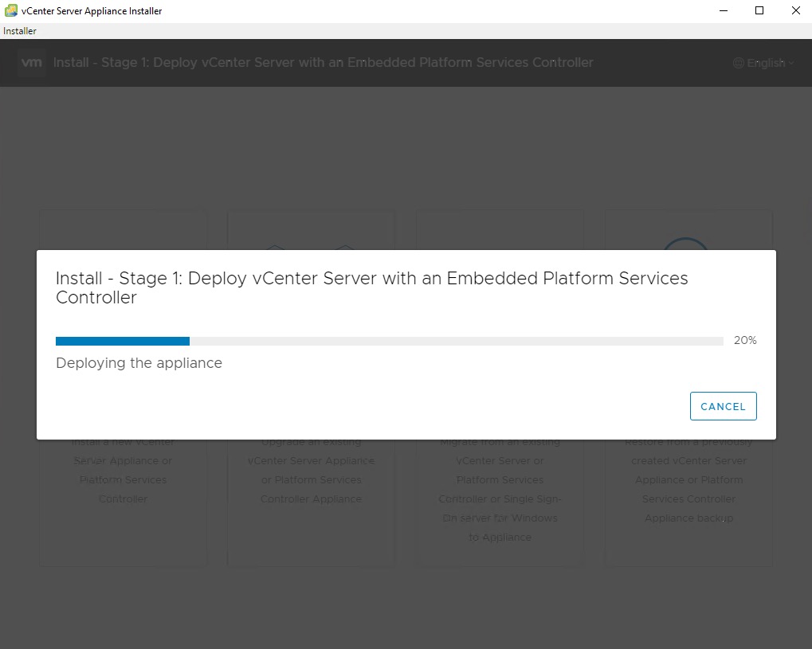Click the globe icon beside English
The image size is (812, 649).
pos(739,63)
